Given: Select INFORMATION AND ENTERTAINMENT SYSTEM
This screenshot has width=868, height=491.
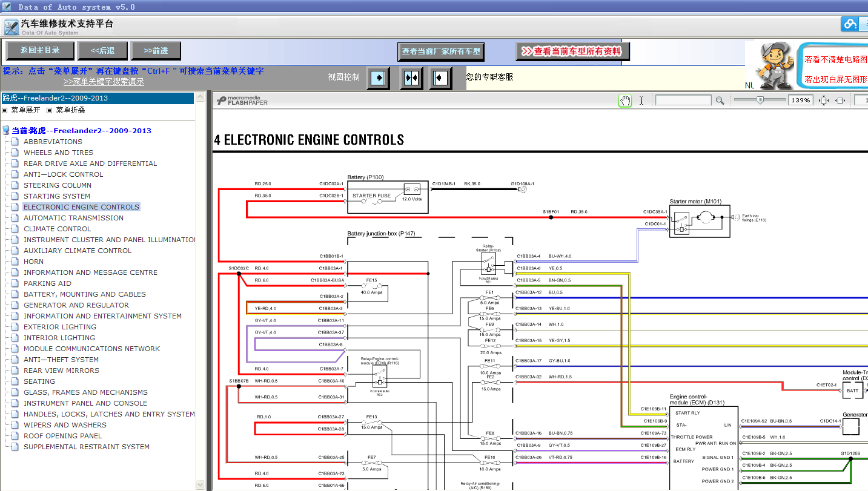Looking at the screenshot, I should (x=102, y=316).
